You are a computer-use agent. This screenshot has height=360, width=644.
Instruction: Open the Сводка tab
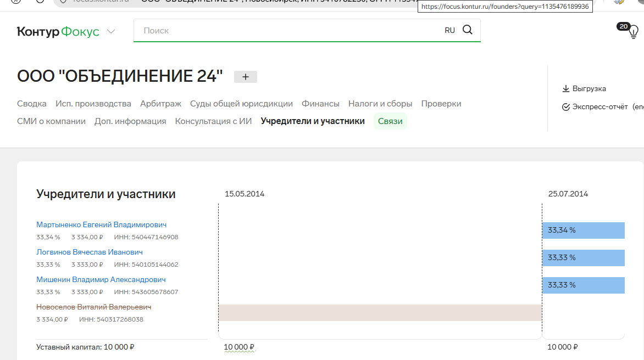(32, 104)
